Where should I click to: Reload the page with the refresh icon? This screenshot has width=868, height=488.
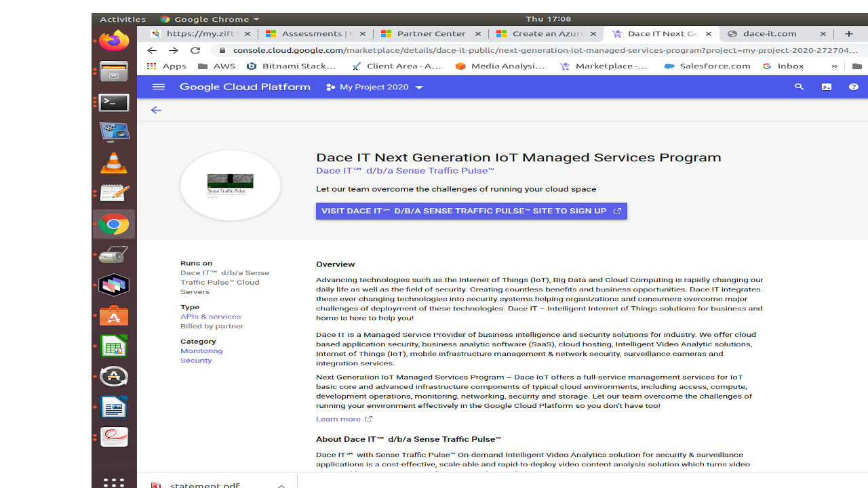coord(195,50)
